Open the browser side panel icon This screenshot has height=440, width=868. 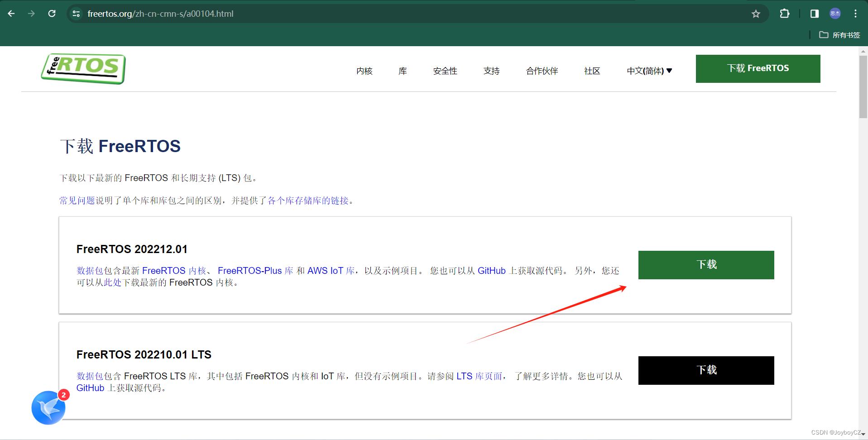click(x=814, y=14)
